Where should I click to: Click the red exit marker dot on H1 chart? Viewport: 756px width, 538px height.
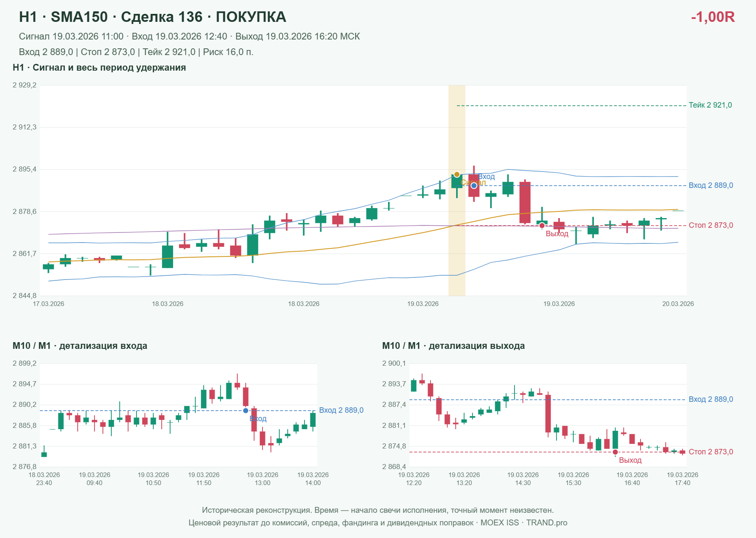click(x=542, y=226)
